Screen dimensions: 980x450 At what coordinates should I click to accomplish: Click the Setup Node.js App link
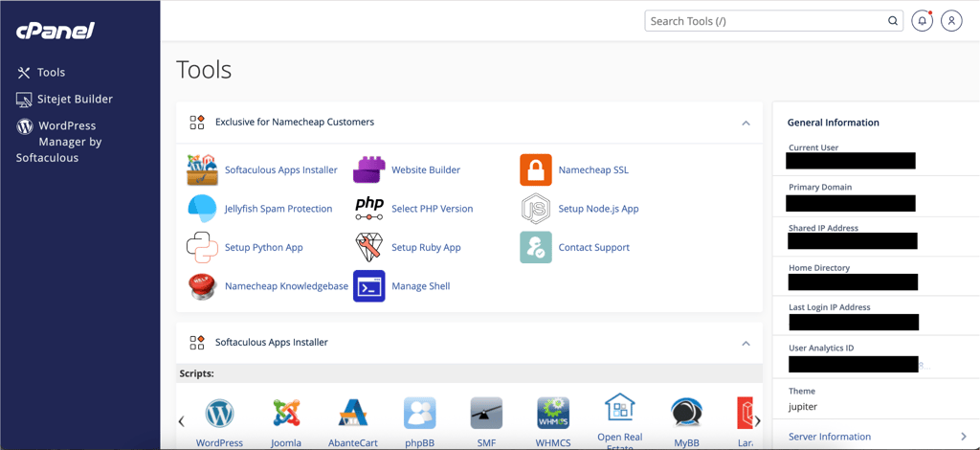(x=598, y=209)
